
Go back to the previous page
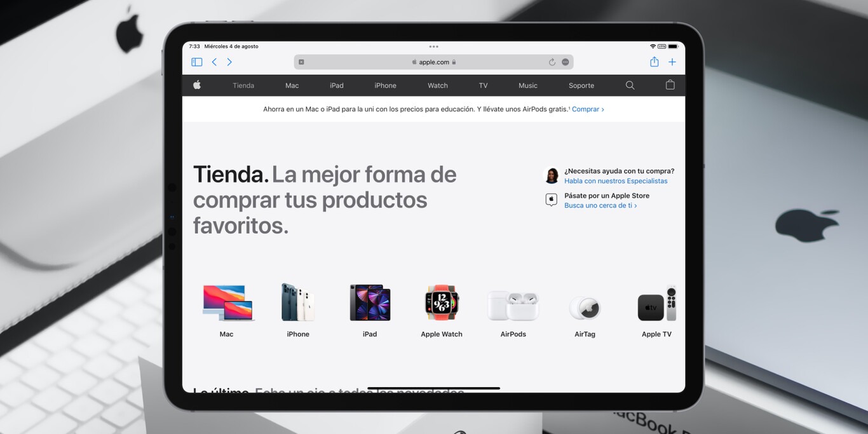tap(214, 62)
